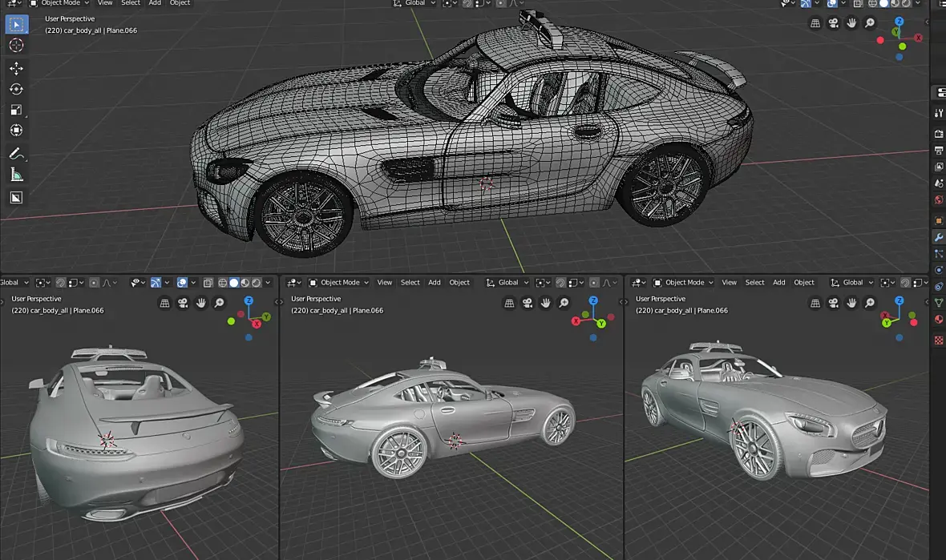Image resolution: width=946 pixels, height=560 pixels.
Task: Open Add menu in bottom-middle viewport
Action: 435,282
